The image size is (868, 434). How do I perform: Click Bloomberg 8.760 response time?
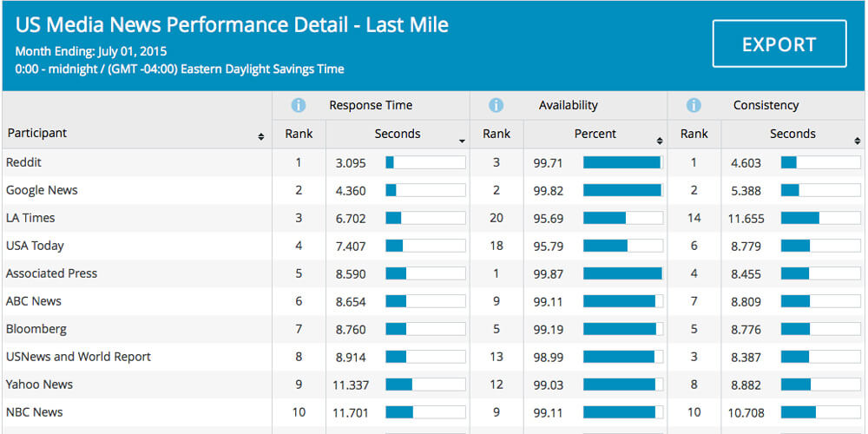(351, 330)
